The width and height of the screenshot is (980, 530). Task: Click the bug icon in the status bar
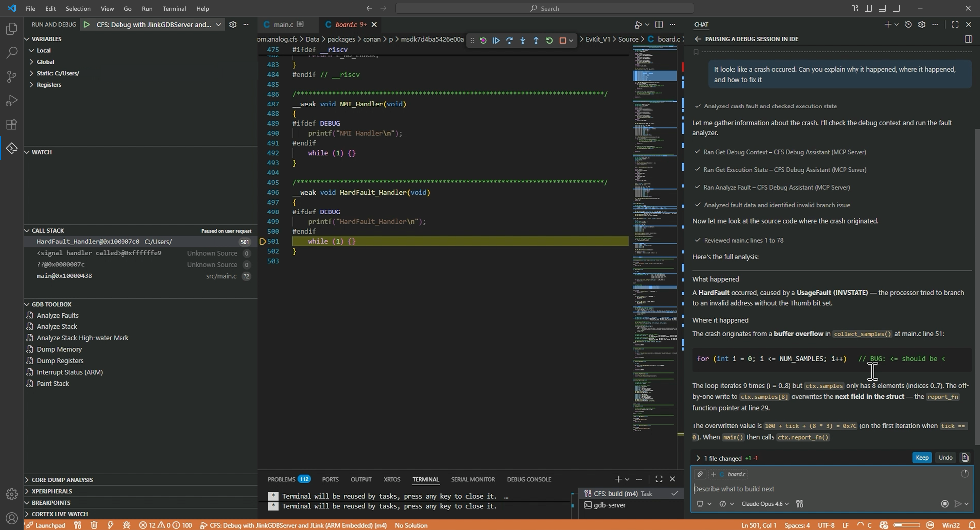coord(126,525)
